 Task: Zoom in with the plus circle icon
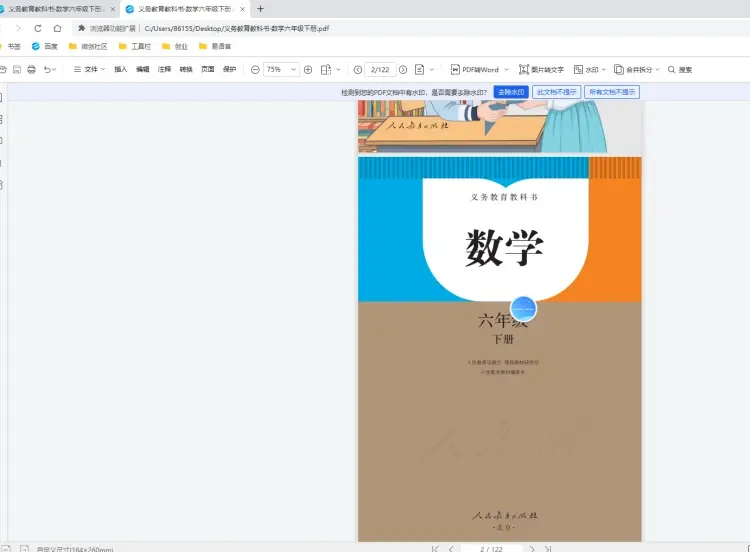[308, 70]
